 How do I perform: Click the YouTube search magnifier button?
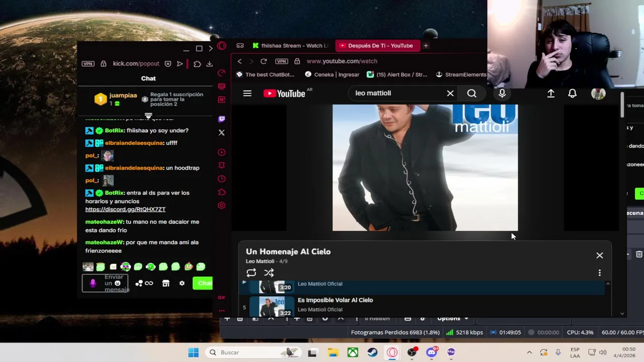click(x=471, y=93)
